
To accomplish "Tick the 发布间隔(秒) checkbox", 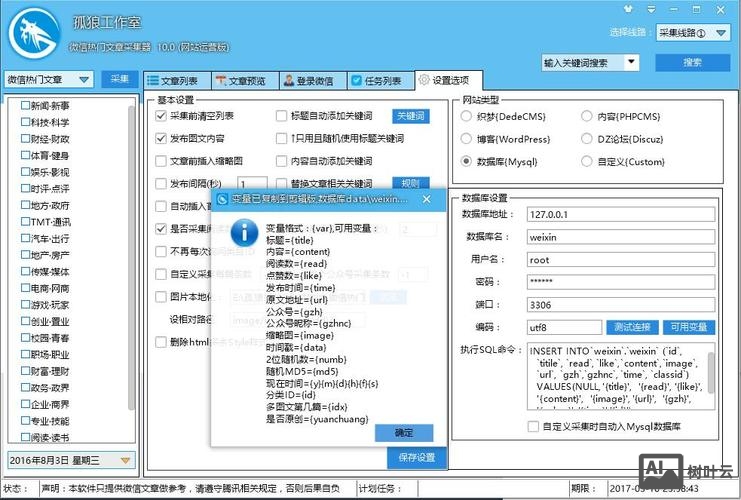I will coord(161,183).
